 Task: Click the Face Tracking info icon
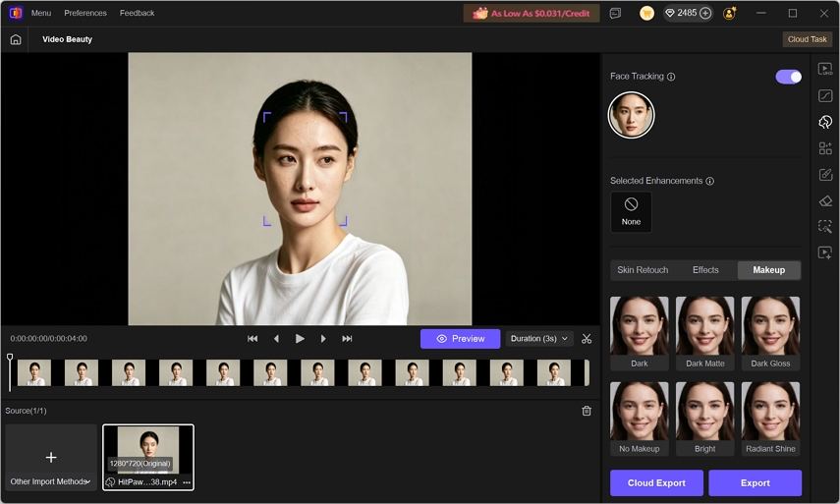pyautogui.click(x=671, y=77)
